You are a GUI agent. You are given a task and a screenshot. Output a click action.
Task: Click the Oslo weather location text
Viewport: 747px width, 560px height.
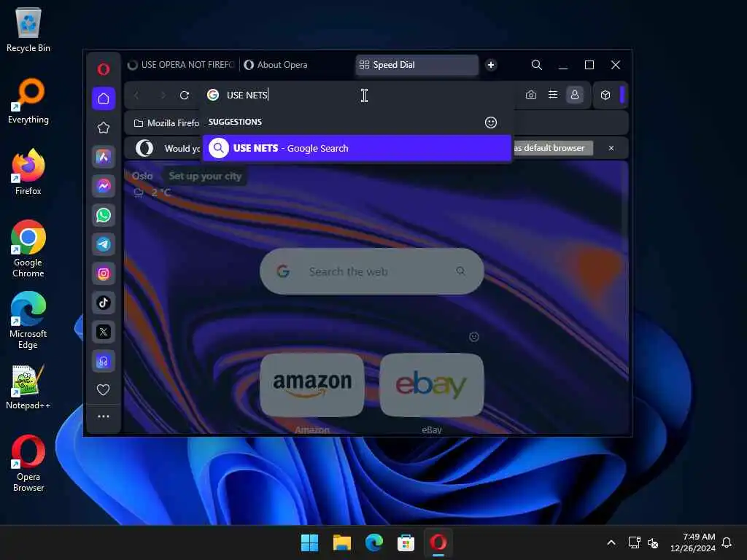[x=142, y=176]
